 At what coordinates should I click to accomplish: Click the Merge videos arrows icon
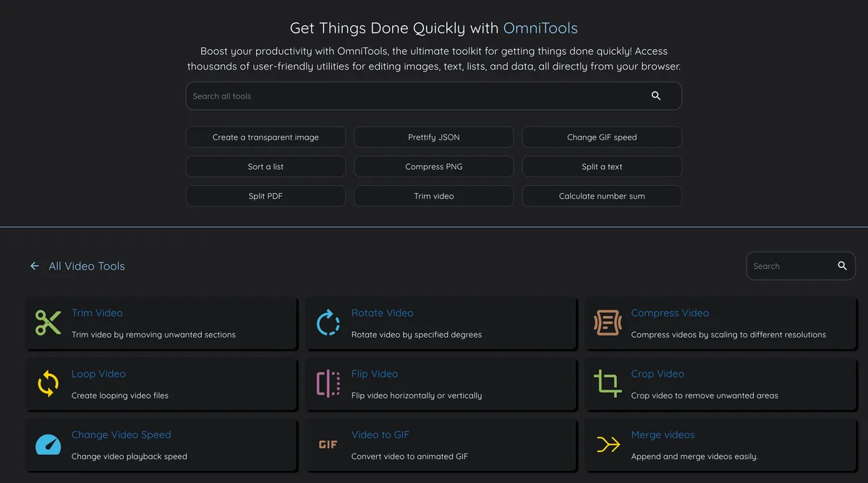click(608, 444)
